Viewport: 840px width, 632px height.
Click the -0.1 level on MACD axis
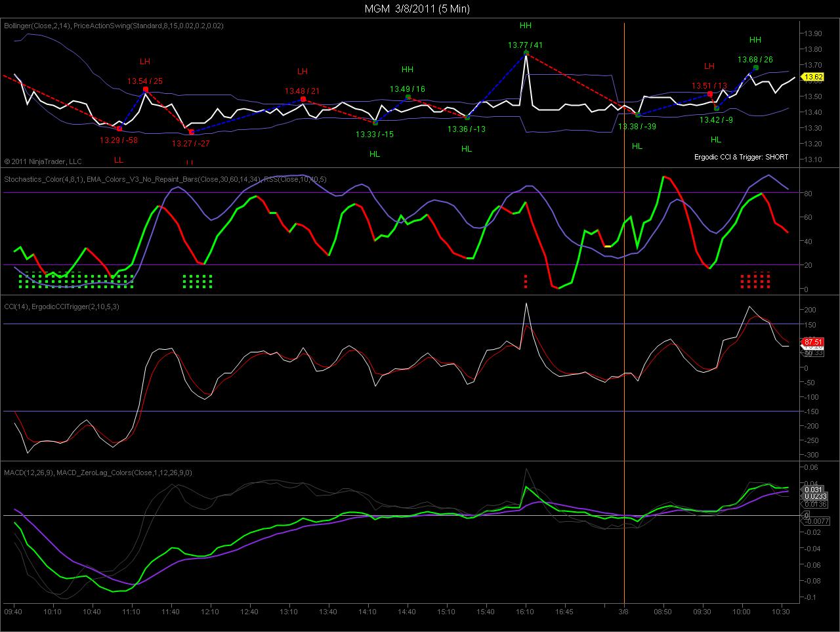[x=812, y=597]
